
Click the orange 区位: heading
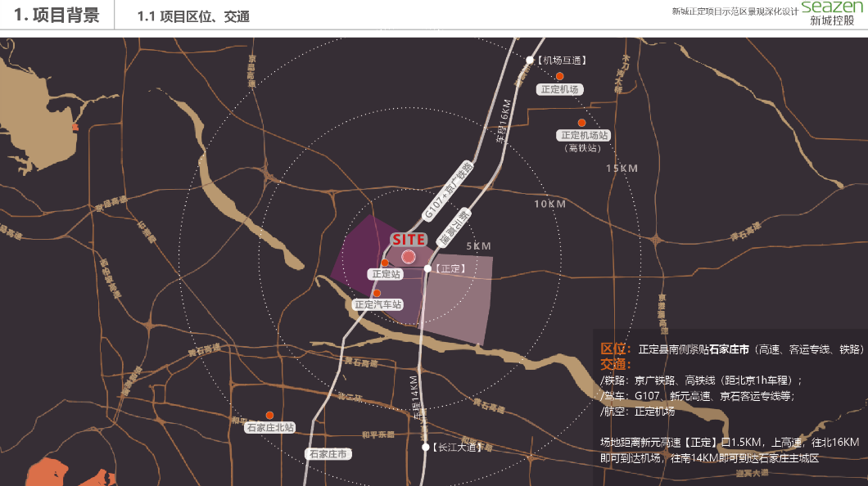click(x=616, y=349)
